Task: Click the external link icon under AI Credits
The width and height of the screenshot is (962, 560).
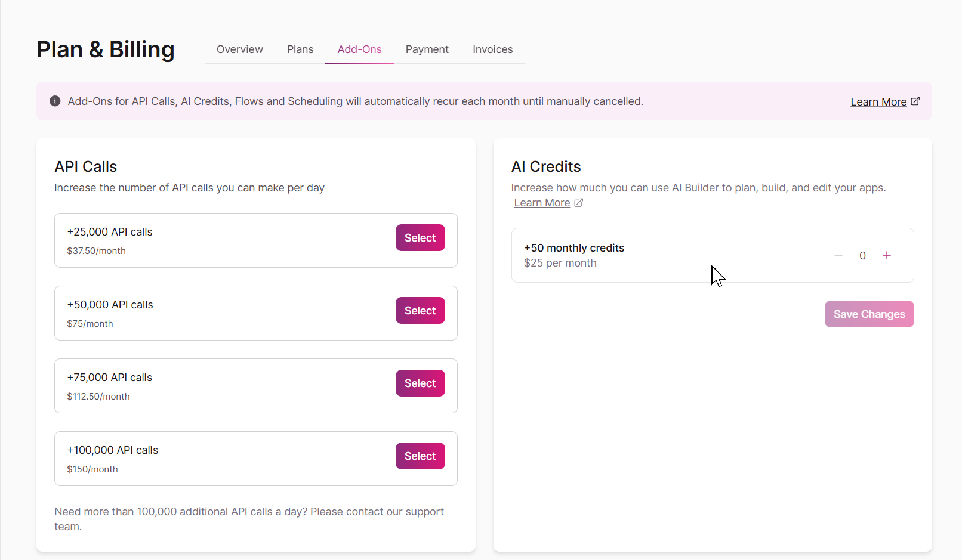Action: coord(578,203)
